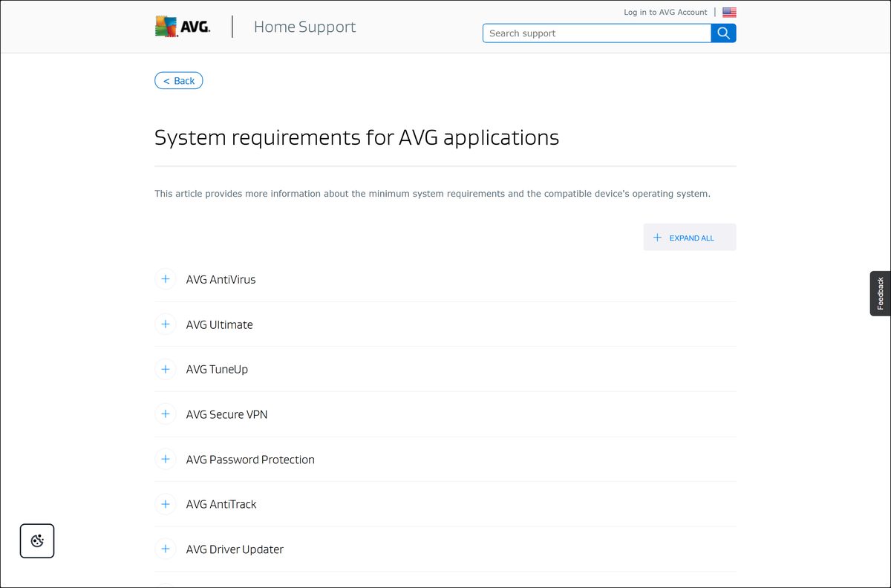The image size is (891, 588).
Task: Click the plus icon beside AVG Driver Updater
Action: (x=166, y=549)
